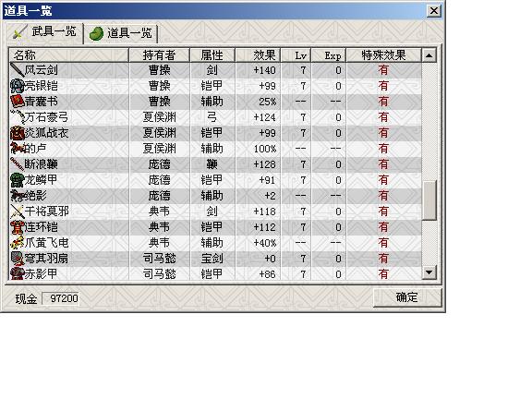Click the green bean icon on 道具一览 tab

[96, 34]
